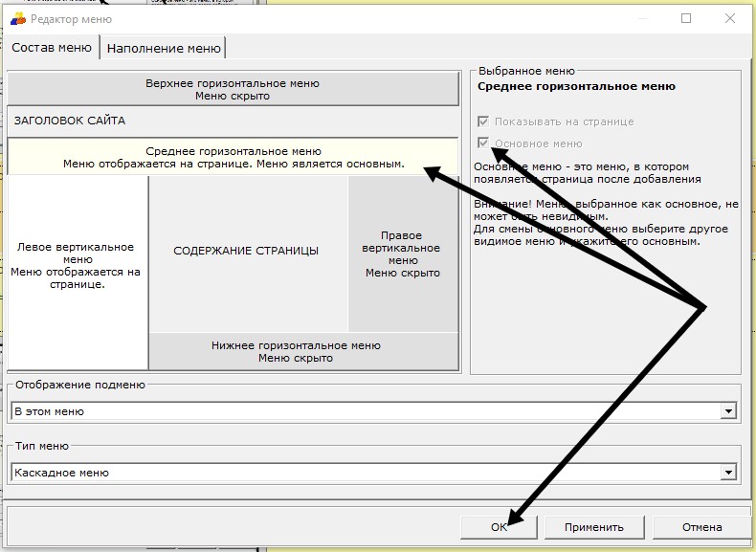Expand the Отображение подменю dropdown
The height and width of the screenshot is (552, 756).
[729, 411]
